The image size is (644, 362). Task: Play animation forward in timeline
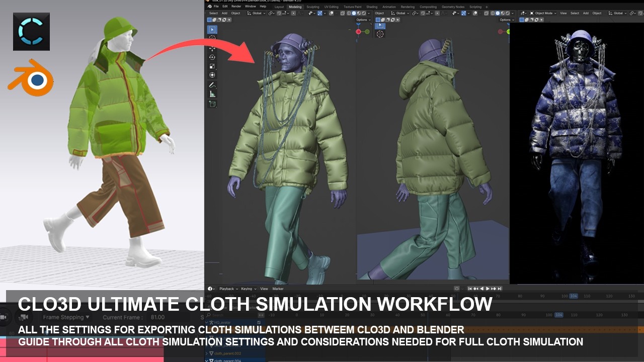coord(488,289)
